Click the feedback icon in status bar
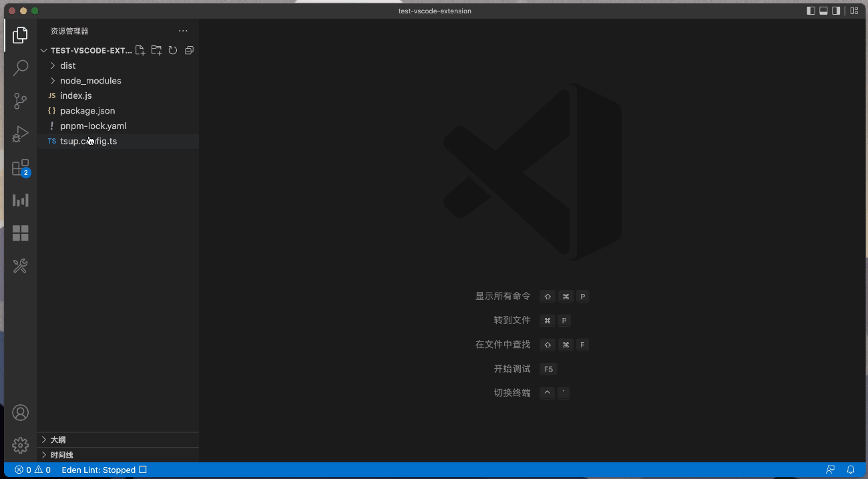The width and height of the screenshot is (868, 479). 830,470
